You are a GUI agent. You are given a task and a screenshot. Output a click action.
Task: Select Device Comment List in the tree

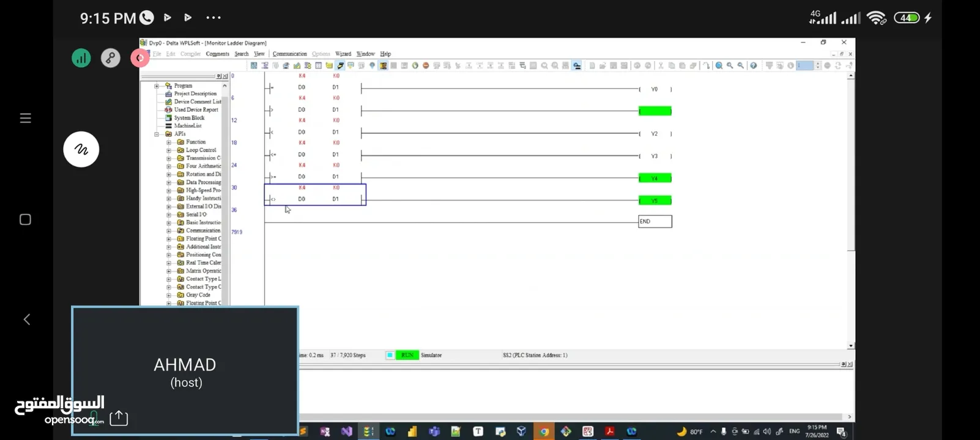[198, 101]
